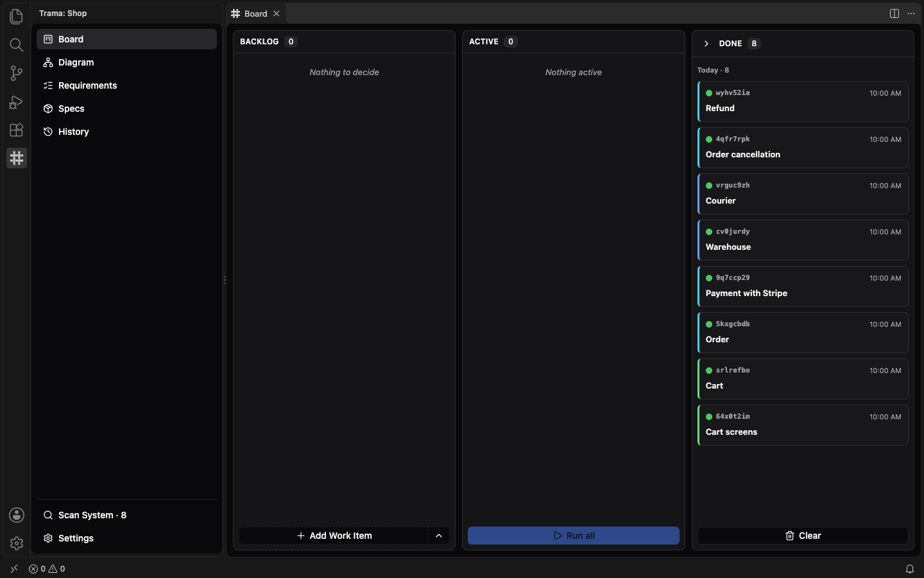924x578 pixels.
Task: Click the notifications bell in status bar
Action: pos(910,569)
